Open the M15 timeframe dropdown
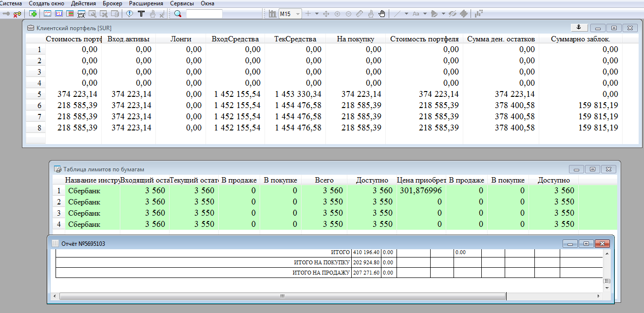 tap(298, 14)
